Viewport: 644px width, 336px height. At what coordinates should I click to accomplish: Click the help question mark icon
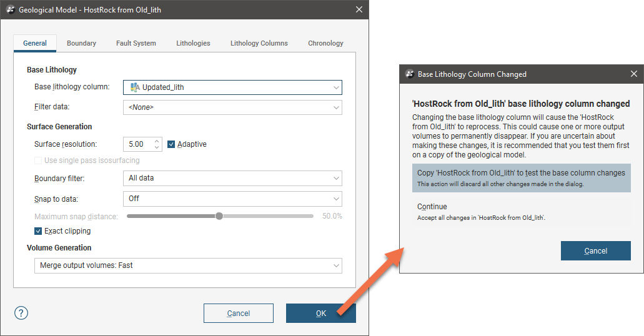click(21, 313)
